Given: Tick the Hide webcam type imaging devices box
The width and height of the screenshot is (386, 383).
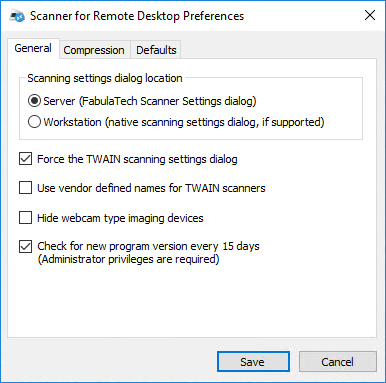Looking at the screenshot, I should click(x=25, y=218).
